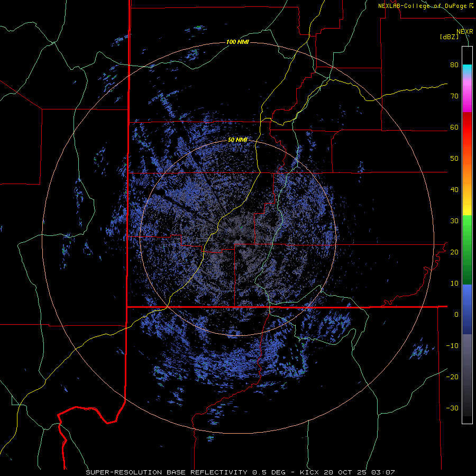Click the KICX radar site center point
The height and width of the screenshot is (476, 476).
click(x=239, y=237)
